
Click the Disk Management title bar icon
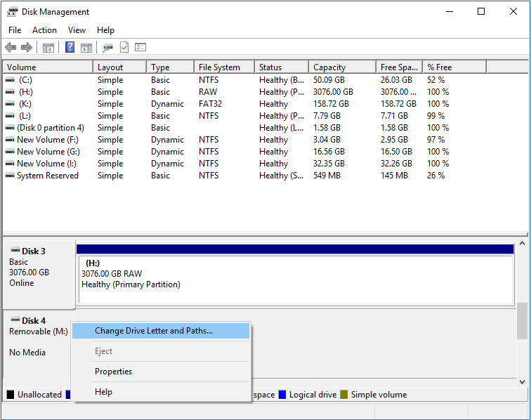tap(12, 12)
